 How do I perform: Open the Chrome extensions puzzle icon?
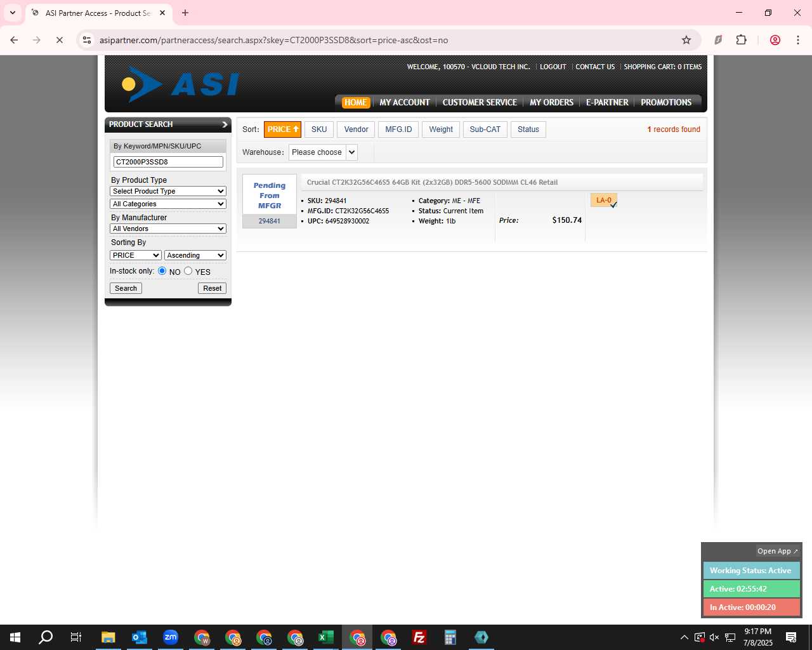[x=741, y=40]
